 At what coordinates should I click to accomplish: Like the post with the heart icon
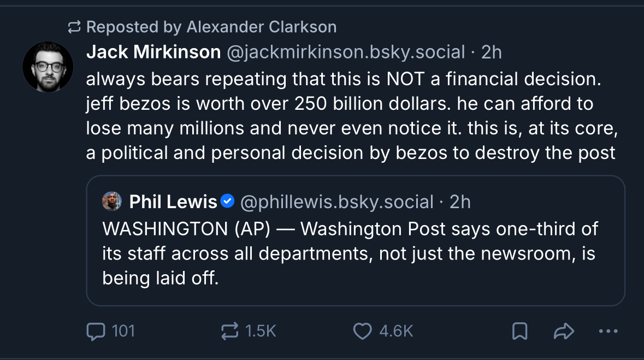click(362, 331)
